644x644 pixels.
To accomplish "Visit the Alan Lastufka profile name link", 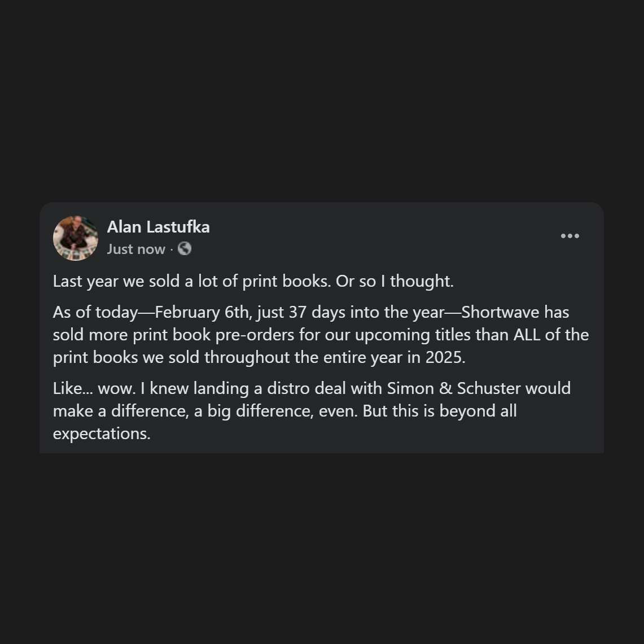I will point(158,227).
